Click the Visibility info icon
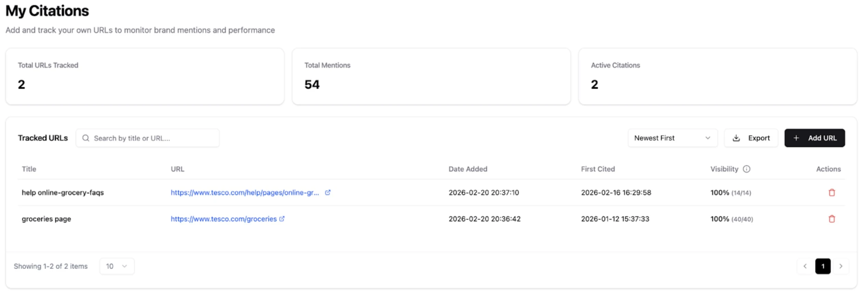This screenshot has height=301, width=868. coord(746,169)
